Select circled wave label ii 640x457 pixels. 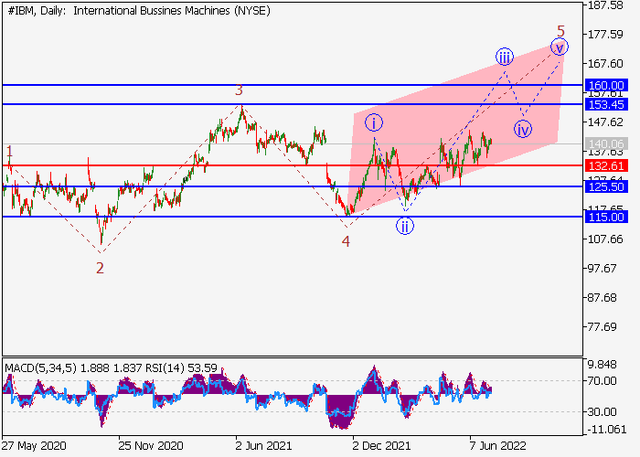click(404, 226)
